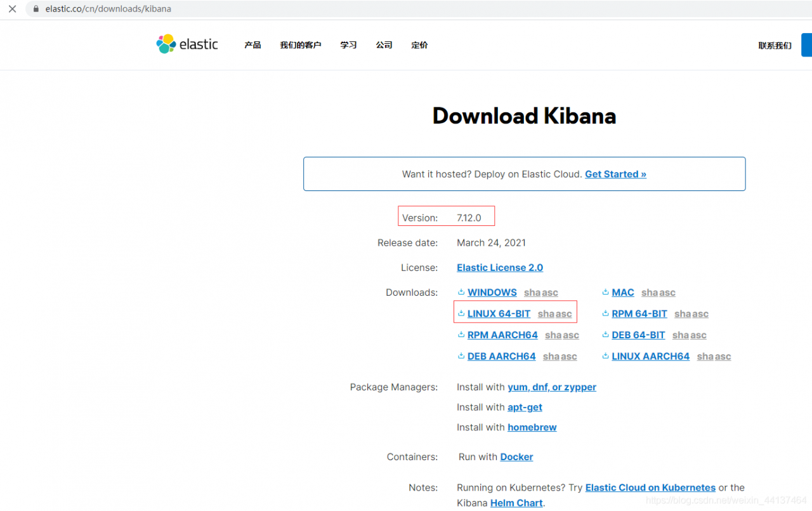Open sha link for MAC
812x511 pixels.
650,293
